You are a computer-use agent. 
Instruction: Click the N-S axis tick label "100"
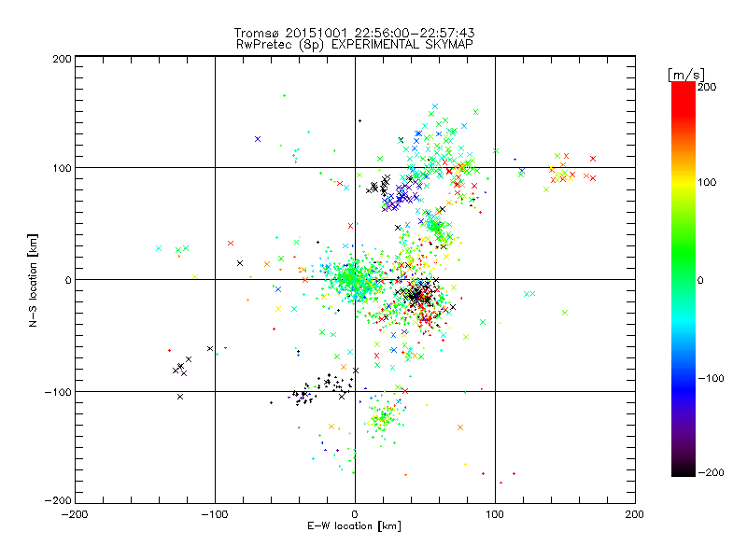[62, 168]
